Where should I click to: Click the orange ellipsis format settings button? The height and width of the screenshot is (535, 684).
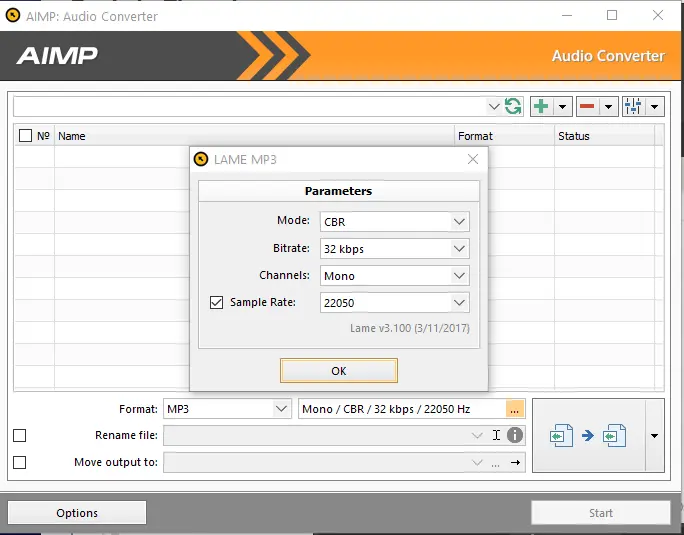tap(514, 409)
